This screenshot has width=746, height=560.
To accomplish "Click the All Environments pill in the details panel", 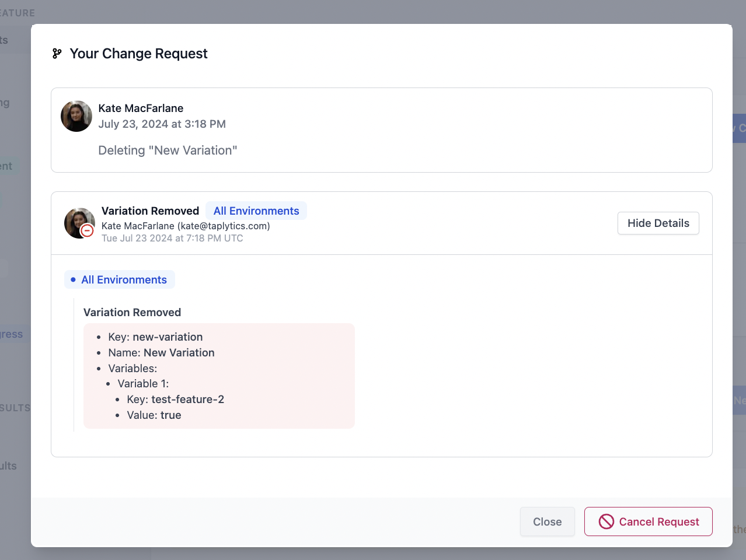I will click(x=119, y=279).
